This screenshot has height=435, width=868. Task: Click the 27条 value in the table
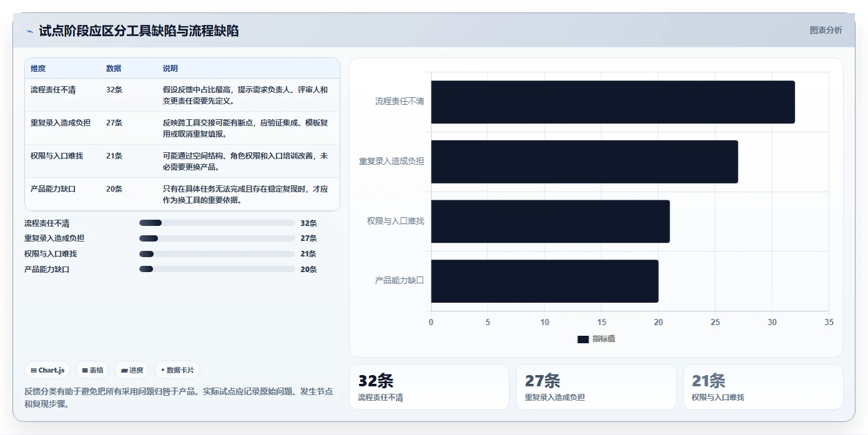[114, 123]
